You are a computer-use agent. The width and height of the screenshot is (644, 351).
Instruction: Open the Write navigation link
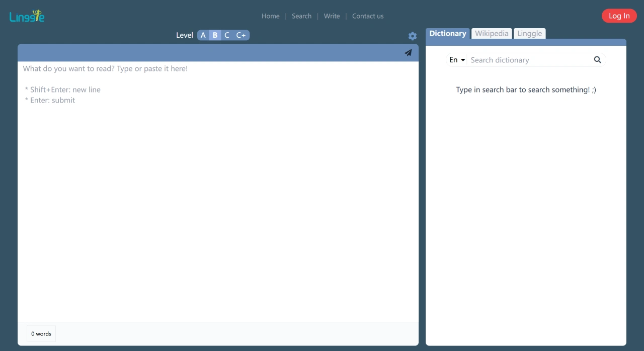pos(332,16)
